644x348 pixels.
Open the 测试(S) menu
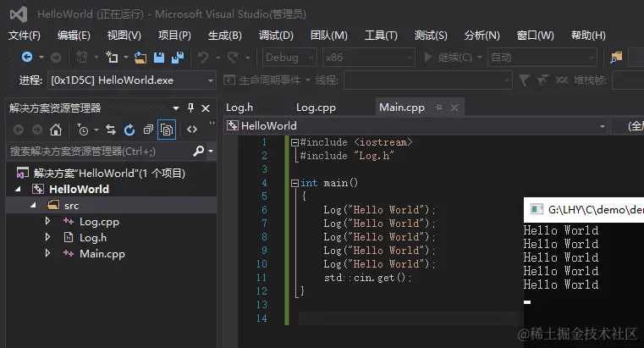click(x=431, y=36)
